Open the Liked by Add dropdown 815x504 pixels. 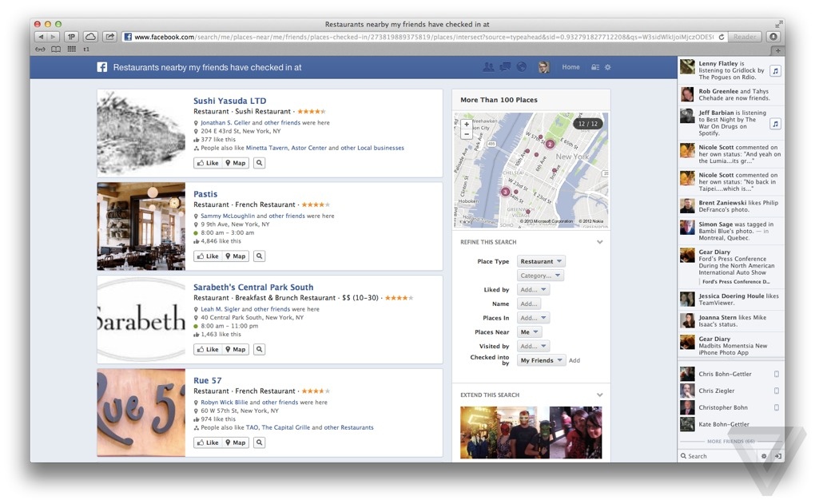coord(533,289)
